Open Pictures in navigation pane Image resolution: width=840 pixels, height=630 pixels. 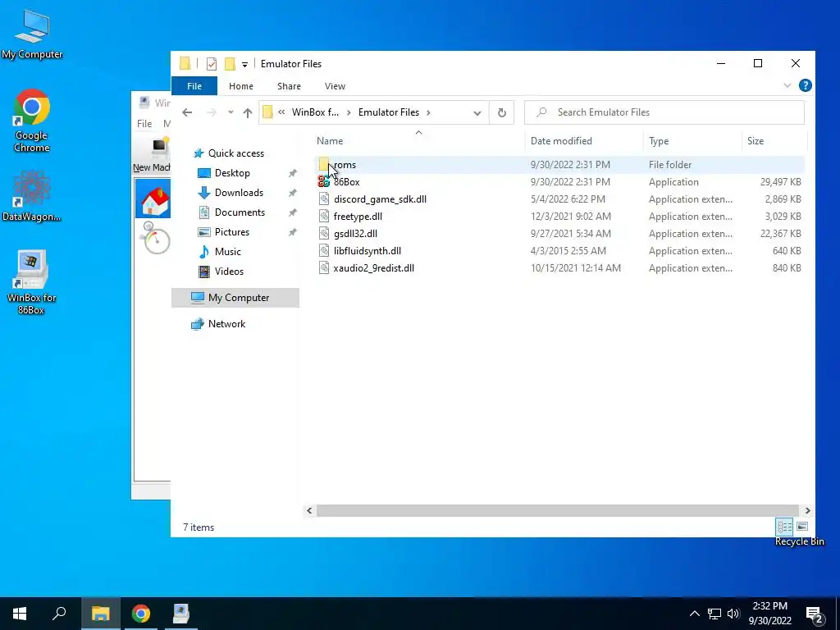[231, 232]
